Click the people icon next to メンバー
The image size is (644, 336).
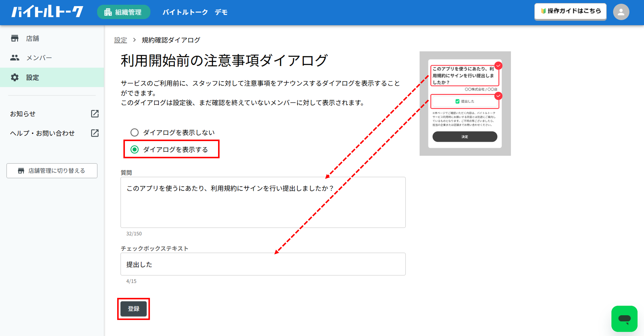(15, 58)
